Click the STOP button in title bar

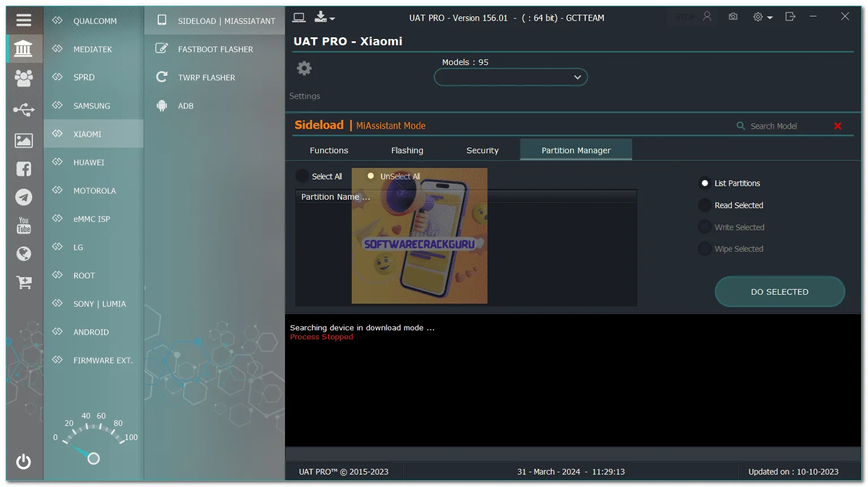click(x=685, y=18)
